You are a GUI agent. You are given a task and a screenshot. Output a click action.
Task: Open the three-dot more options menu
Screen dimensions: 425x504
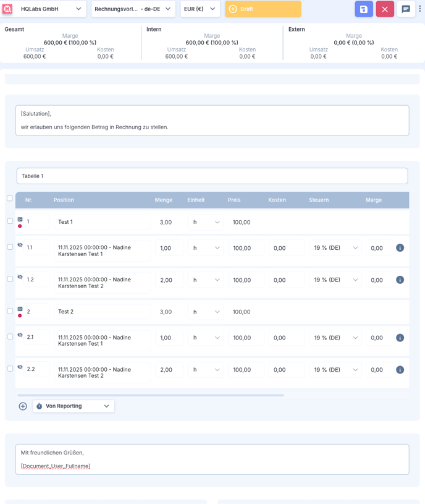[420, 9]
